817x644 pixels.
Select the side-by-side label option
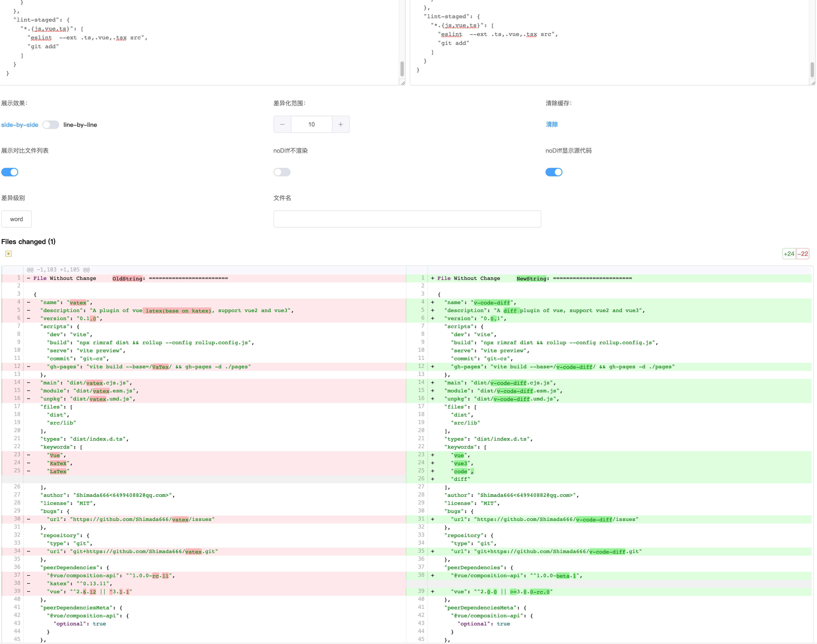20,125
